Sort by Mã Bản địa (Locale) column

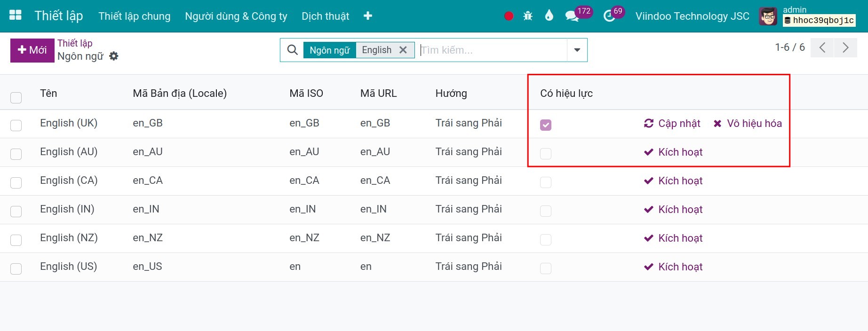pos(180,93)
